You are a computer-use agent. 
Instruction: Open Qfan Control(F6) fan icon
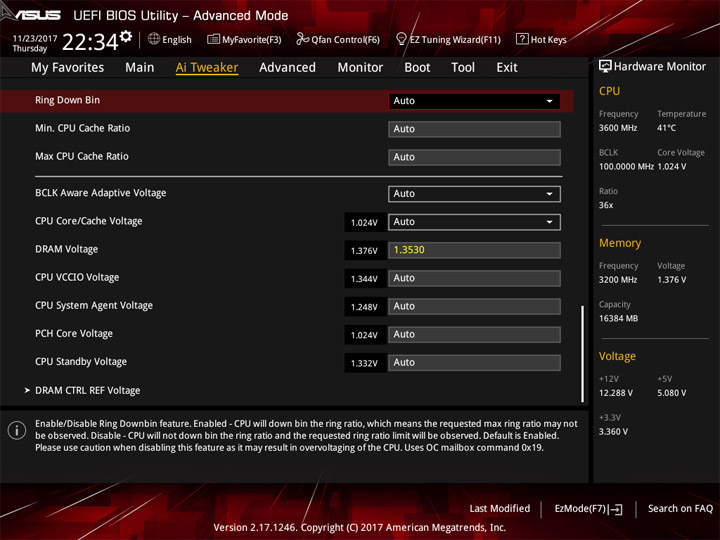302,39
